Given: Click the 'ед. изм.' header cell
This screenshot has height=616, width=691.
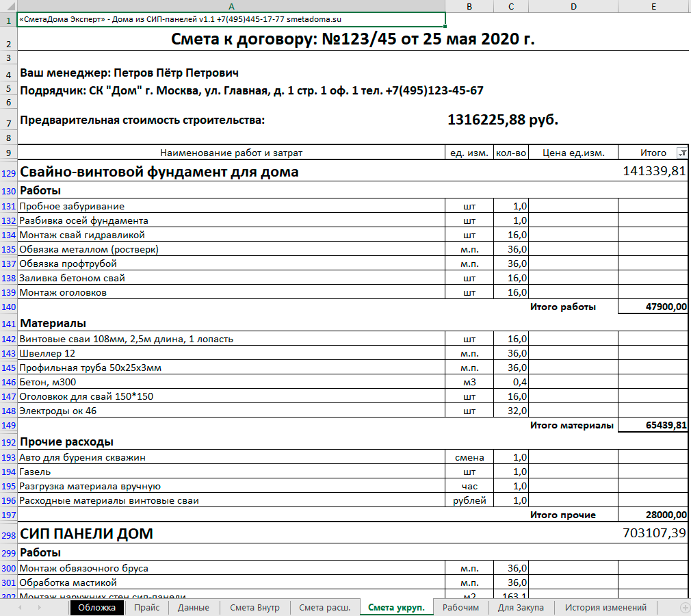Looking at the screenshot, I should click(469, 153).
